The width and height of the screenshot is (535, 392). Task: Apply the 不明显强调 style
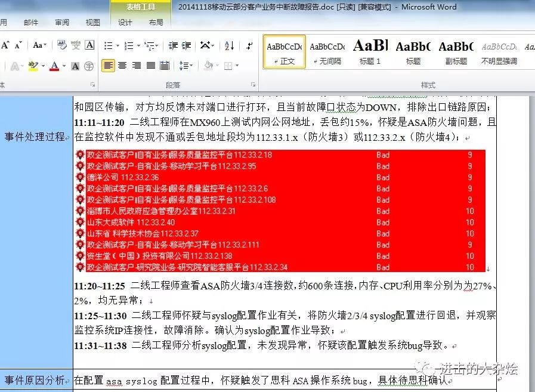click(x=499, y=52)
